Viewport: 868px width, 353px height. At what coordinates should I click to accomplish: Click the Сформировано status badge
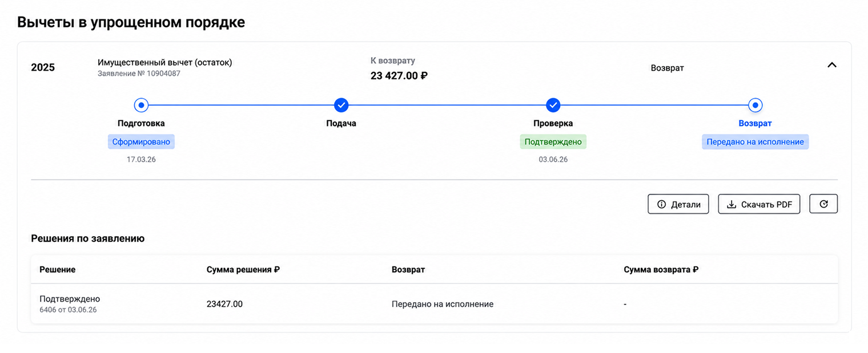pos(141,142)
